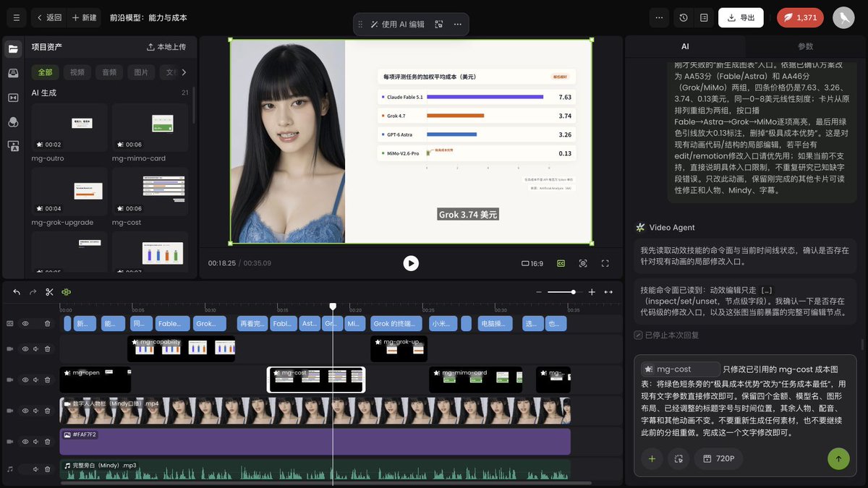Select the mg-mimo-card asset thumbnail
This screenshot has height=488, width=868.
tap(149, 127)
